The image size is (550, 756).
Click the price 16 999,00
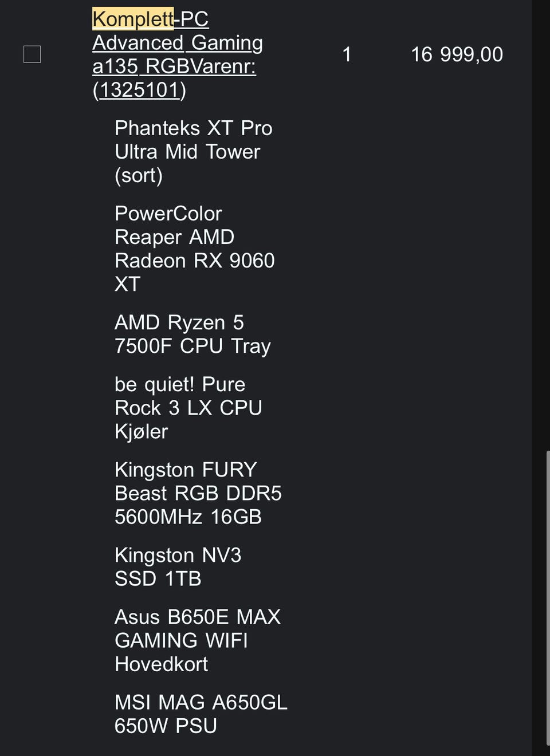coord(457,54)
